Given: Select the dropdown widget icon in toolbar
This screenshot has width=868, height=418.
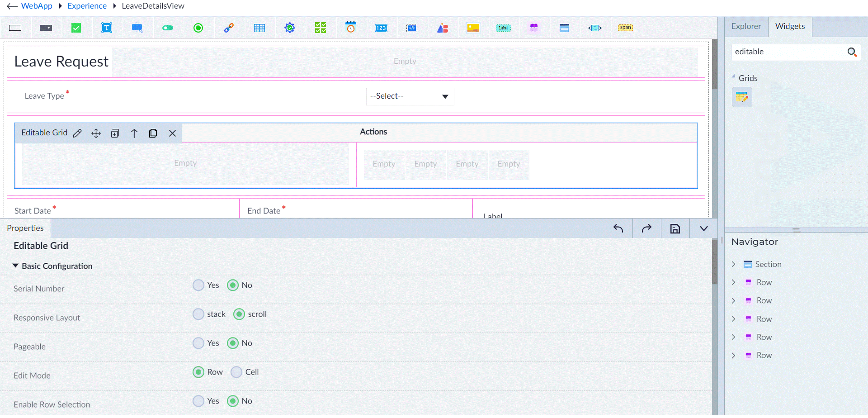Looking at the screenshot, I should (46, 28).
